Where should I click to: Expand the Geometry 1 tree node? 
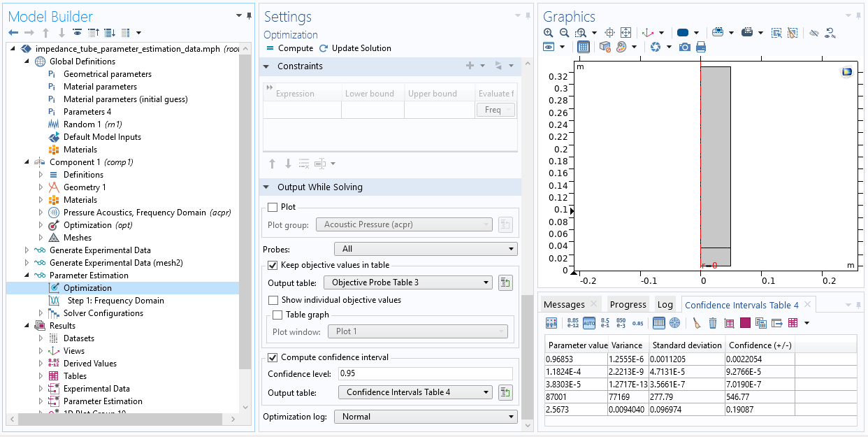(x=41, y=187)
